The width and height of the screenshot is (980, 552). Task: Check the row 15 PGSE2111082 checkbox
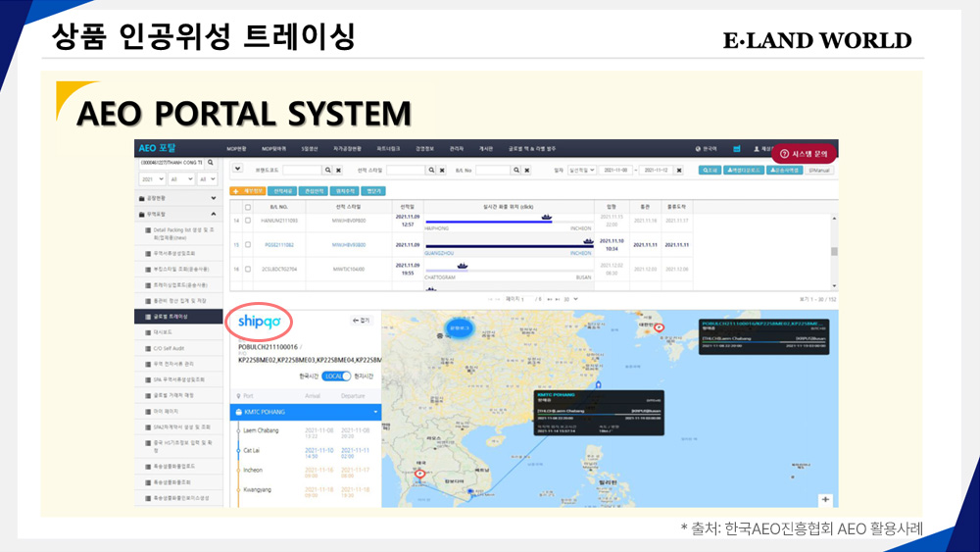tap(248, 245)
